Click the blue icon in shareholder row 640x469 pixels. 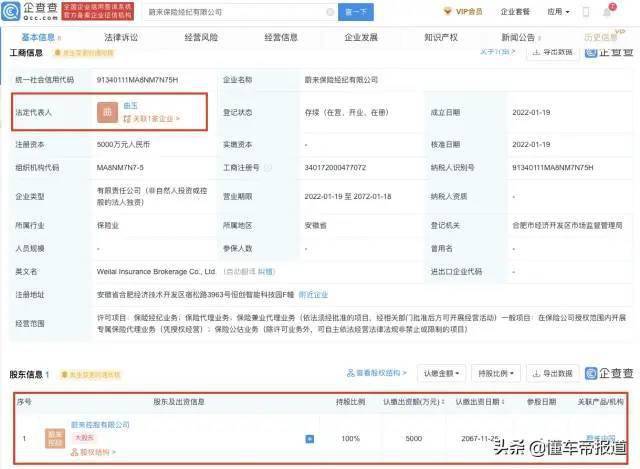pyautogui.click(x=309, y=438)
